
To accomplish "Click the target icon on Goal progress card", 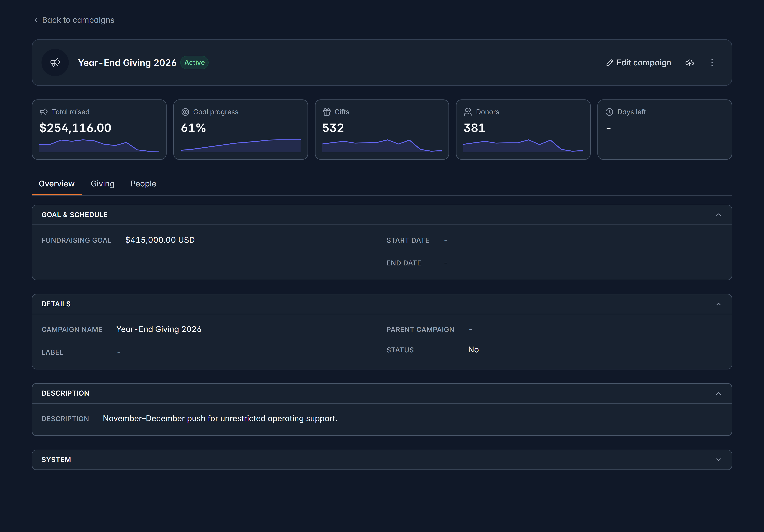I will pos(185,112).
